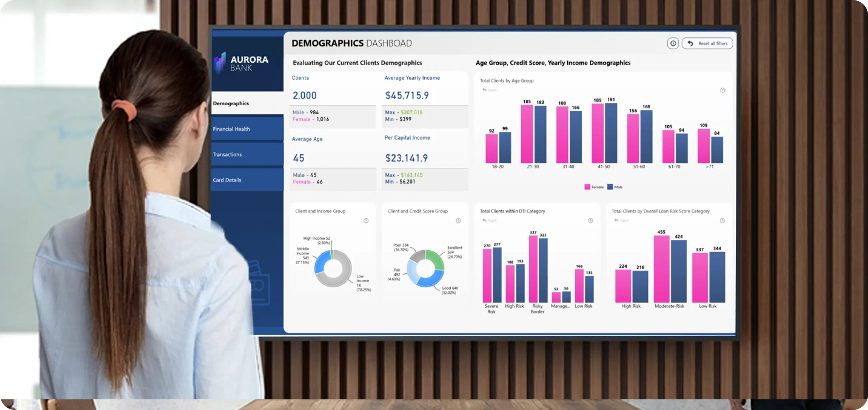The height and width of the screenshot is (410, 868).
Task: Click the Back arrow on the DTI Category chart
Action: 485,221
